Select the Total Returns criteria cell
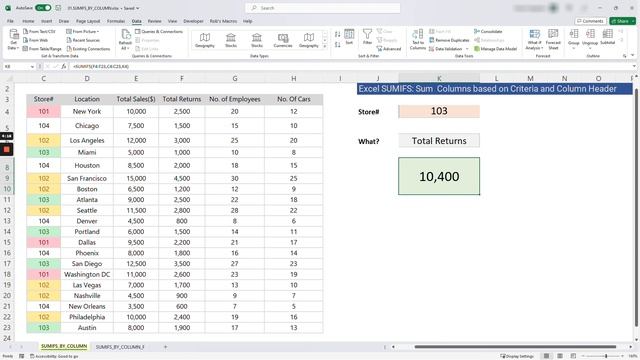Screen dimensions: 640x360 click(439, 141)
